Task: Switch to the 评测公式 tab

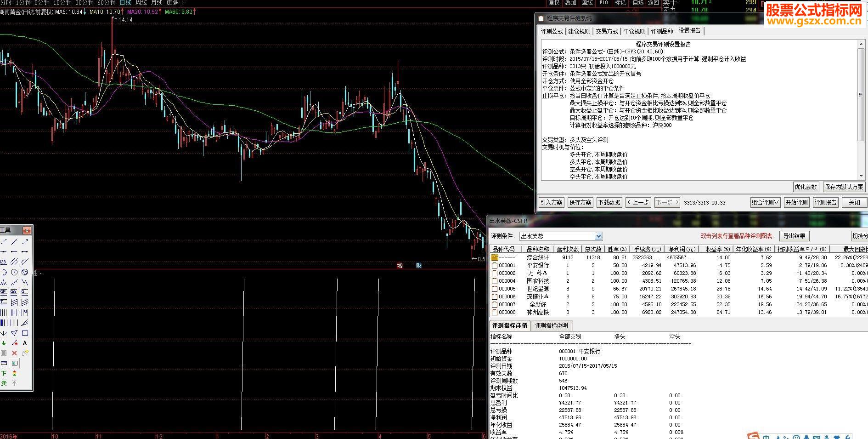Action: point(552,31)
